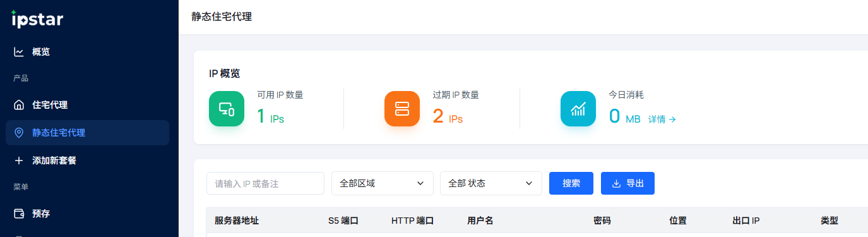This screenshot has height=237, width=868.
Task: Click the 类型 column header
Action: [829, 221]
